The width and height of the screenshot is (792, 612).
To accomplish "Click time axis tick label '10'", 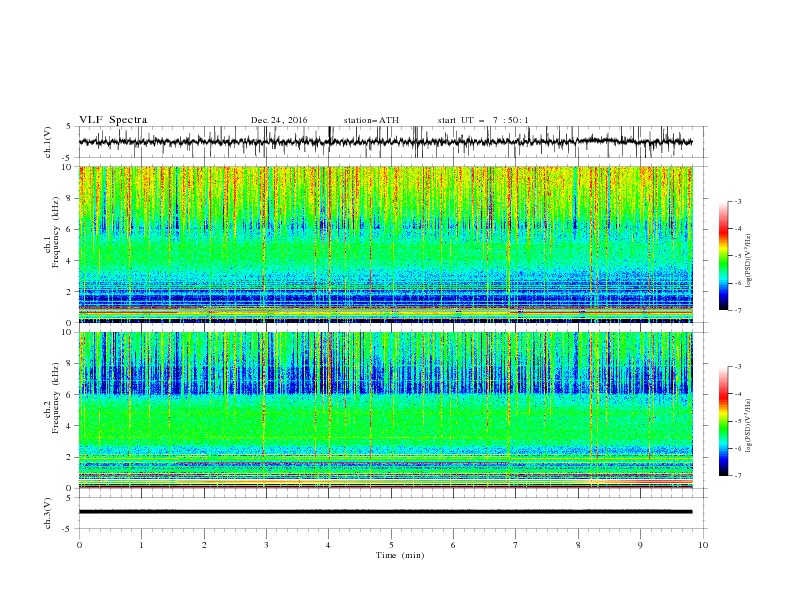I will click(x=703, y=545).
